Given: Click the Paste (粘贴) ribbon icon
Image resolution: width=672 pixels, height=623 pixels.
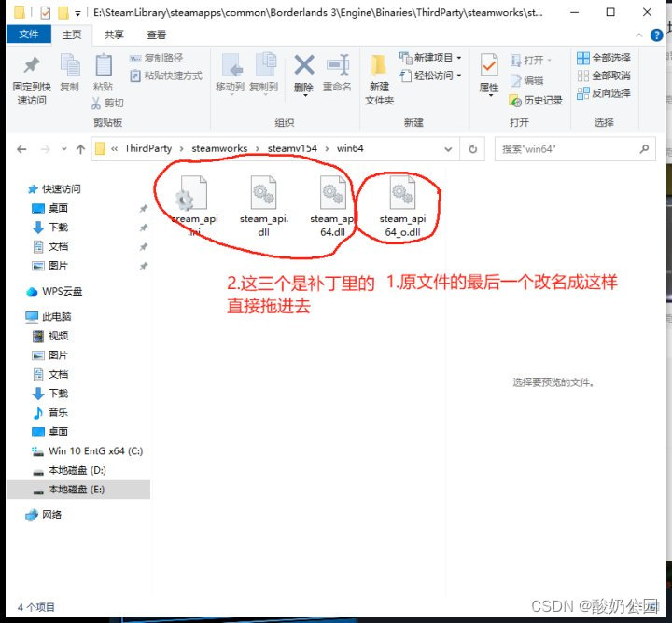Looking at the screenshot, I should [104, 65].
